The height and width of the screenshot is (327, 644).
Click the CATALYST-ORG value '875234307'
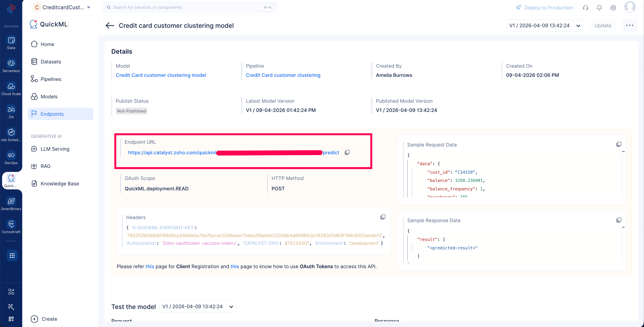click(297, 243)
